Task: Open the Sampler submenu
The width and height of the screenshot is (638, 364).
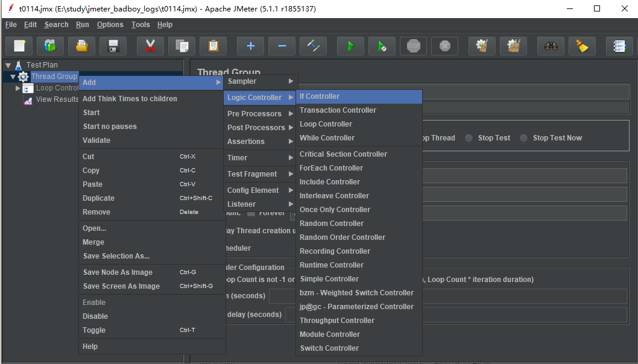Action: tap(261, 81)
